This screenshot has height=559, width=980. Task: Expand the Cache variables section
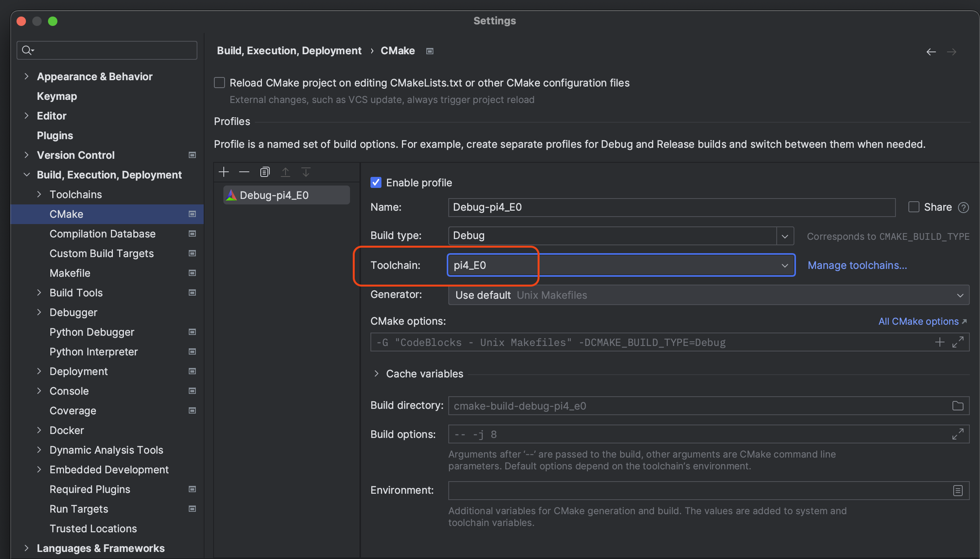pos(376,373)
